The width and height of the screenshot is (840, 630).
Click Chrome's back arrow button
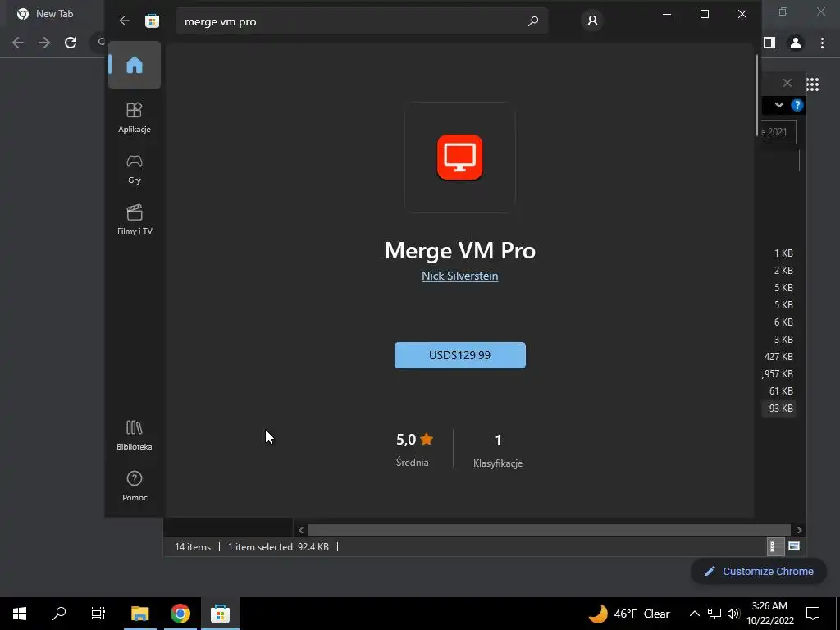pyautogui.click(x=18, y=43)
